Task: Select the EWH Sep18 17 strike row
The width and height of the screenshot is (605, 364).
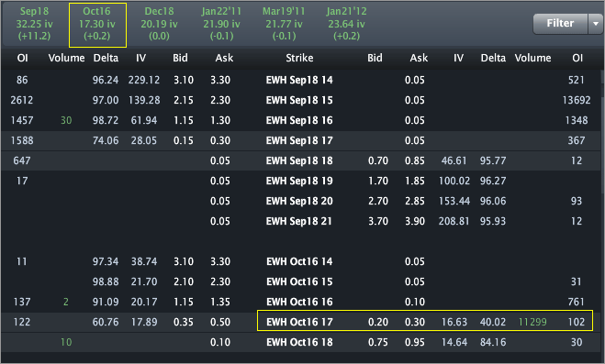Action: [x=301, y=140]
